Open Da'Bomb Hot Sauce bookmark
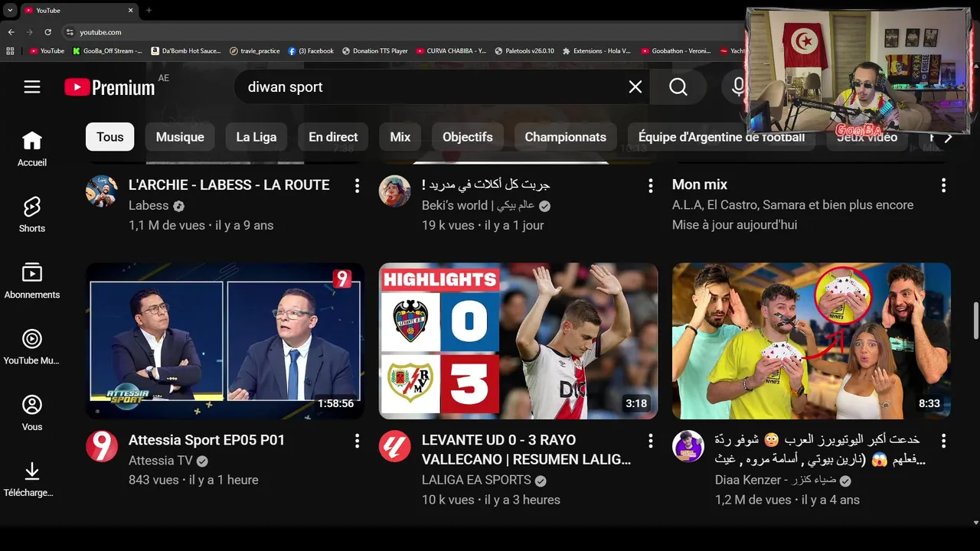The height and width of the screenshot is (551, 980). coord(186,51)
